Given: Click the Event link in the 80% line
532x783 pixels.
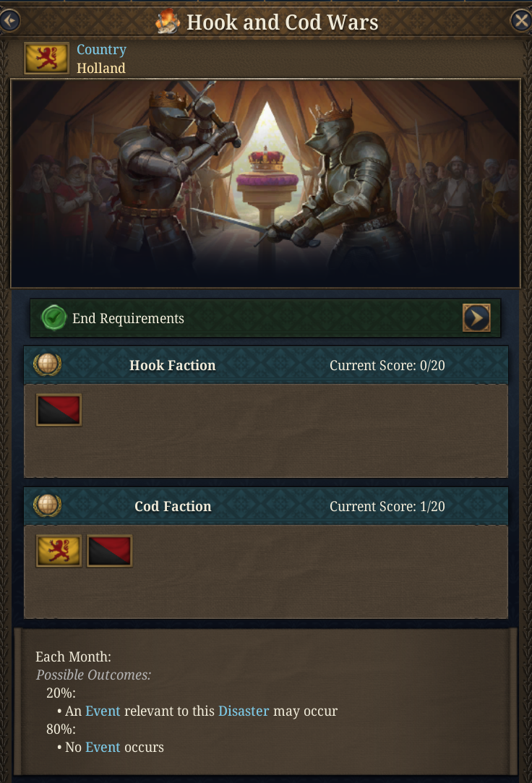Looking at the screenshot, I should click(x=103, y=747).
